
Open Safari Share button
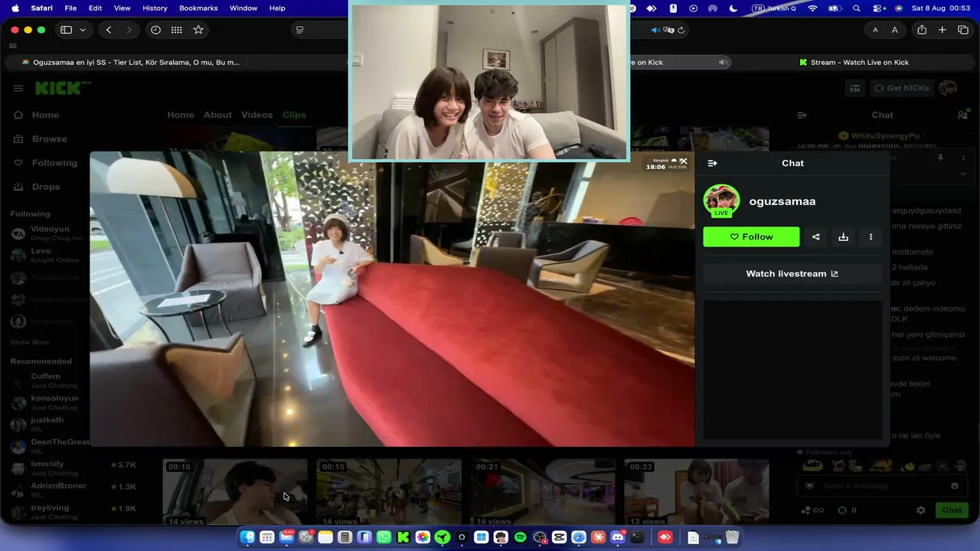[922, 30]
